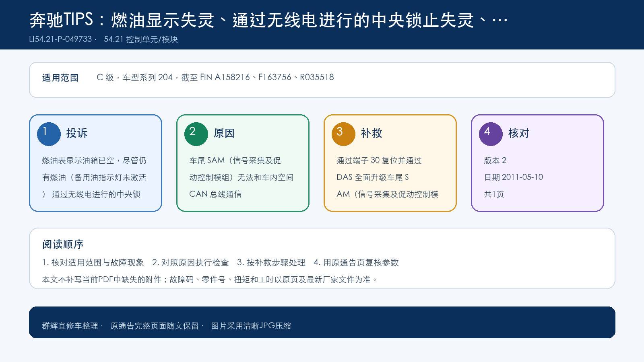Click text 共1页

click(494, 194)
